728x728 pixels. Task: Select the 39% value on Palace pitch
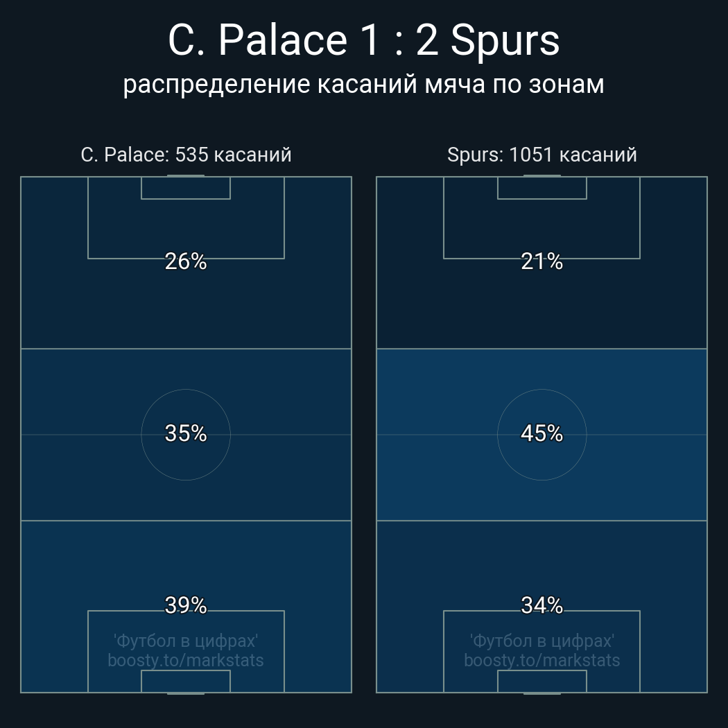coord(186,605)
